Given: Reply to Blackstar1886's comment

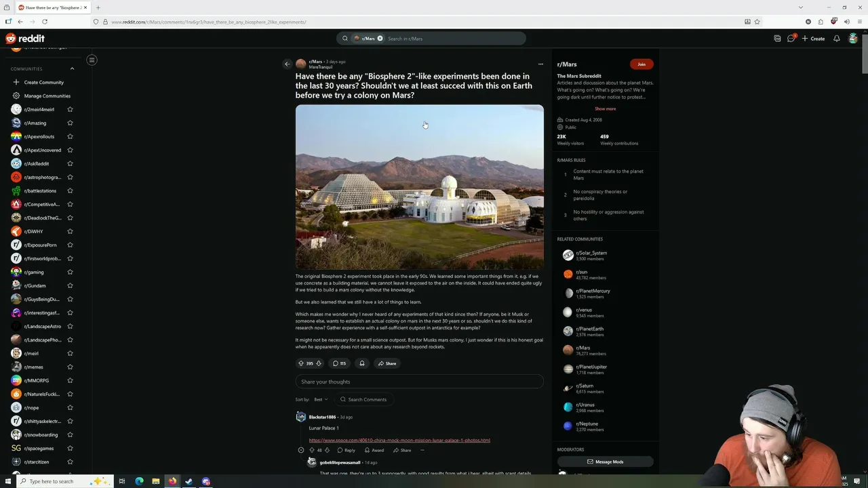Looking at the screenshot, I should pos(346,450).
